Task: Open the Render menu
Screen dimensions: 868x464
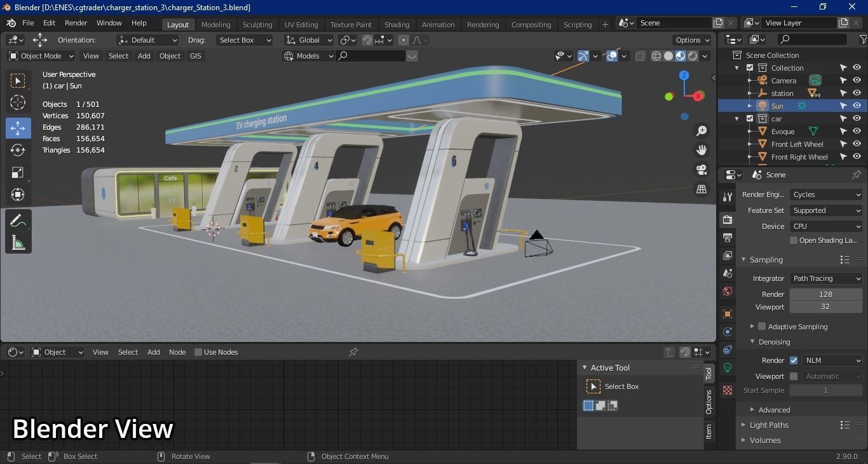Action: (x=76, y=23)
